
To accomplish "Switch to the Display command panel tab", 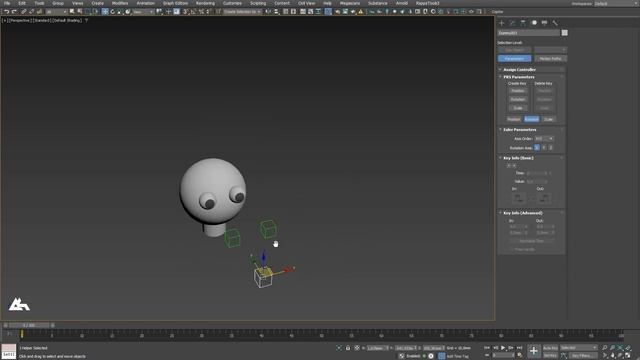I will coord(544,23).
